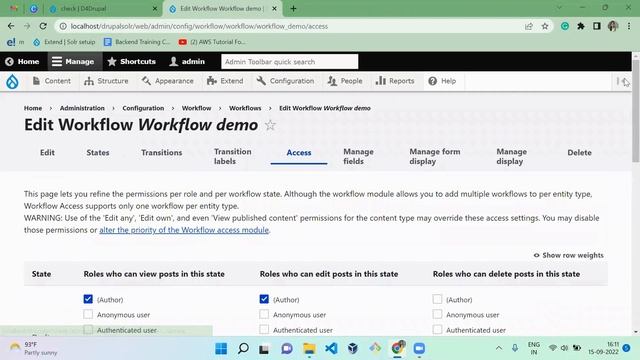Toggle Author checkbox under delete posts
The height and width of the screenshot is (360, 640).
437,299
